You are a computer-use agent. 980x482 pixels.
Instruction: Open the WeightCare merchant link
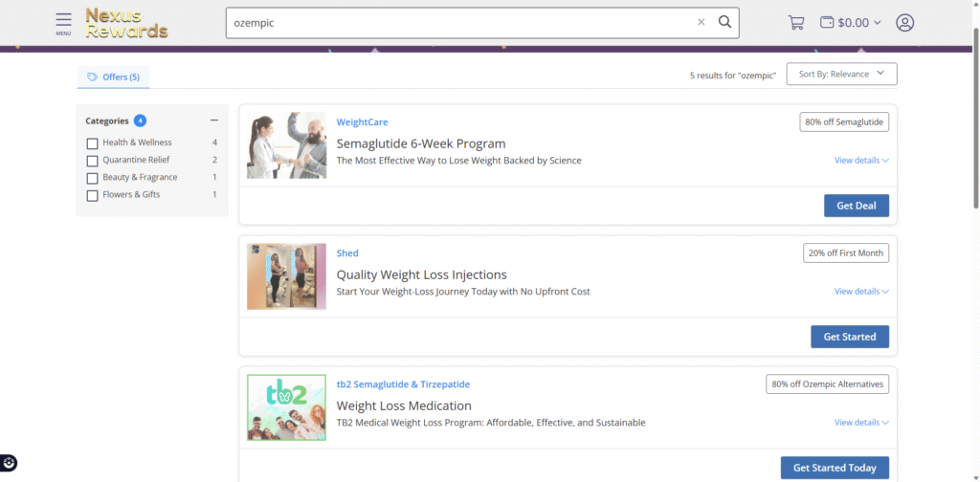pos(362,122)
